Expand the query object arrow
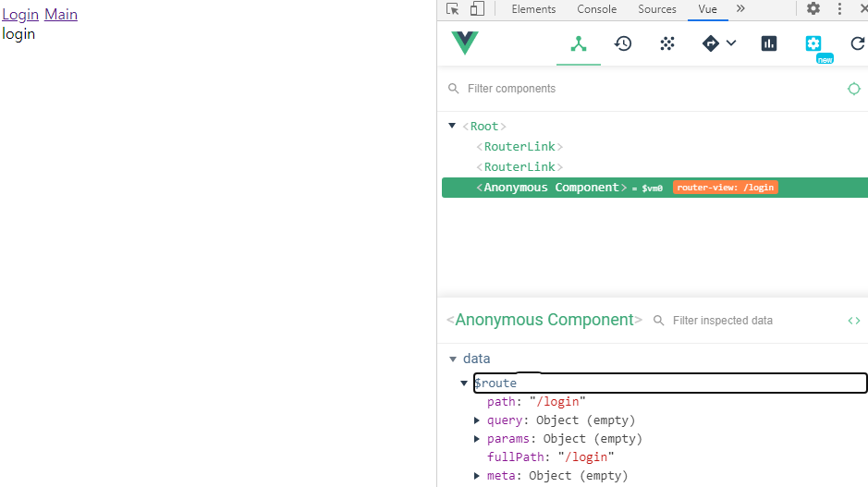The height and width of the screenshot is (487, 868). (477, 420)
